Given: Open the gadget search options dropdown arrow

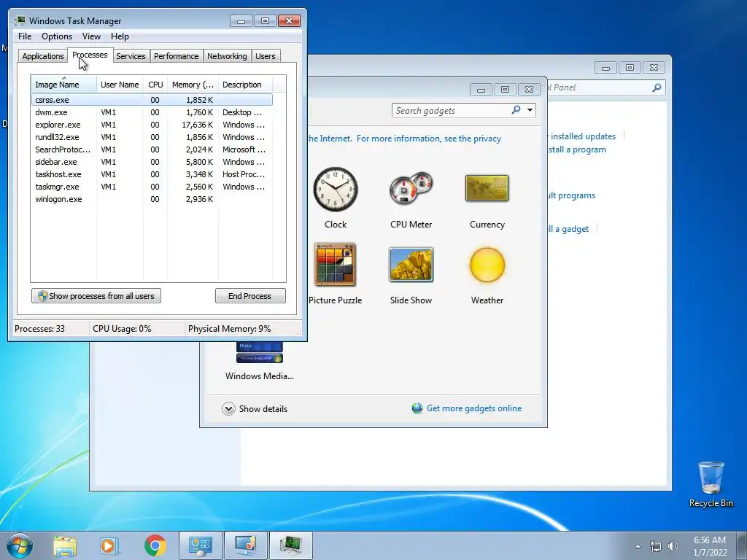Looking at the screenshot, I should tap(530, 110).
